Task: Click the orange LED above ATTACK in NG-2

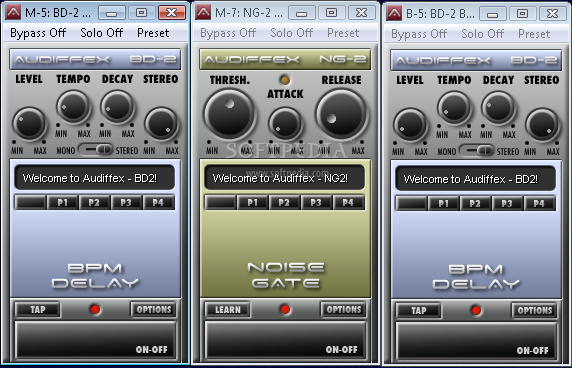Action: [x=285, y=80]
